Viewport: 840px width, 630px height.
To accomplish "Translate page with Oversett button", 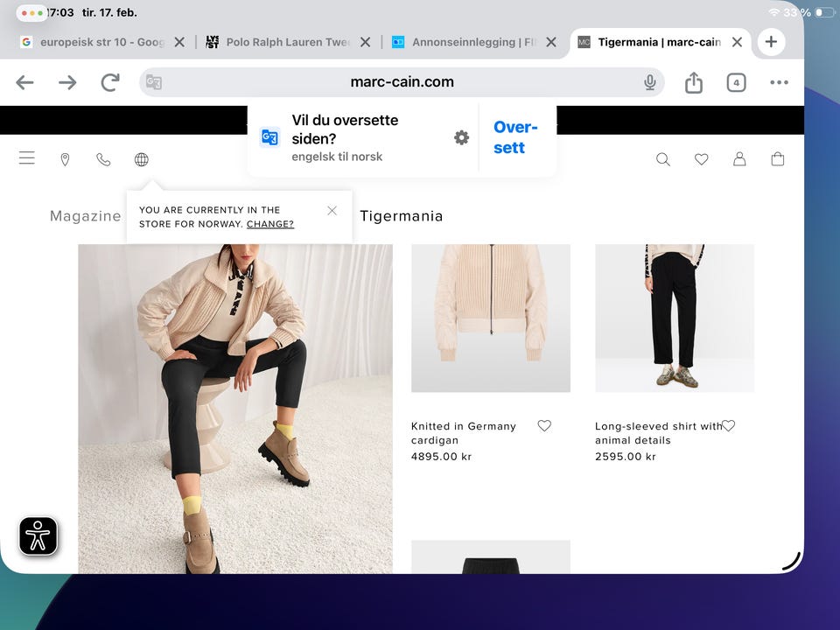I will click(x=514, y=137).
